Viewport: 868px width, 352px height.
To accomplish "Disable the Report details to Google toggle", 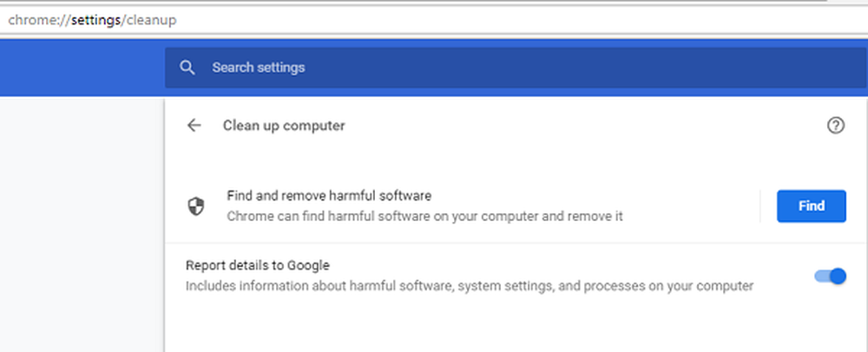I will pyautogui.click(x=830, y=276).
